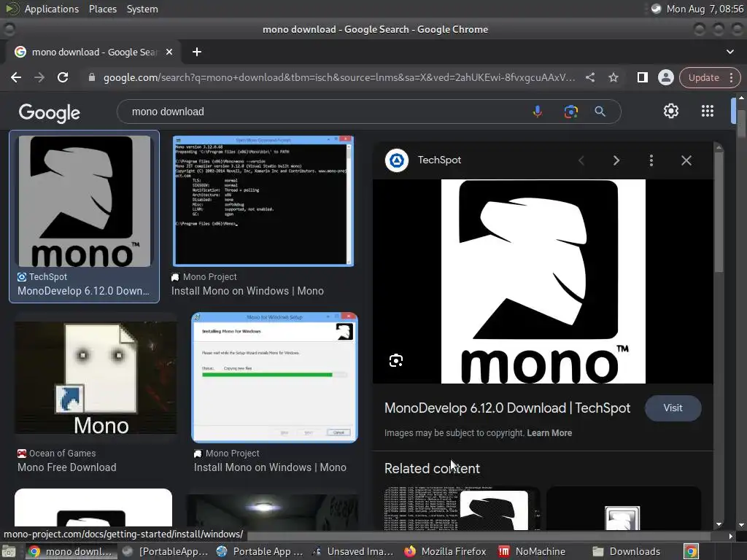Select the address bar URL field
Screen dimensions: 747x560
[x=338, y=77]
